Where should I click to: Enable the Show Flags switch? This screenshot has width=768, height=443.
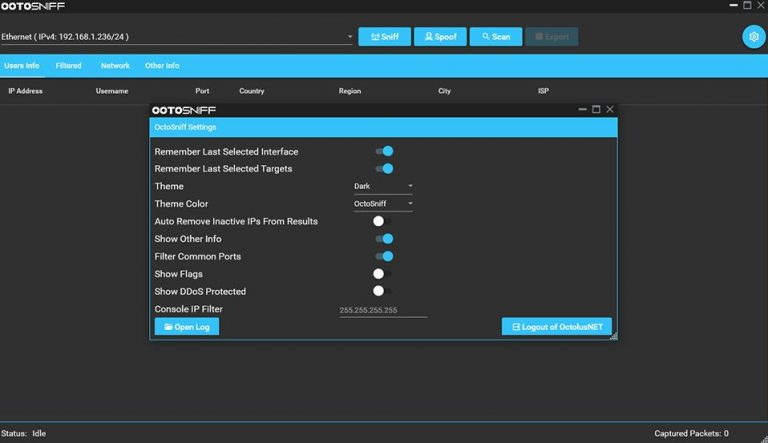382,274
